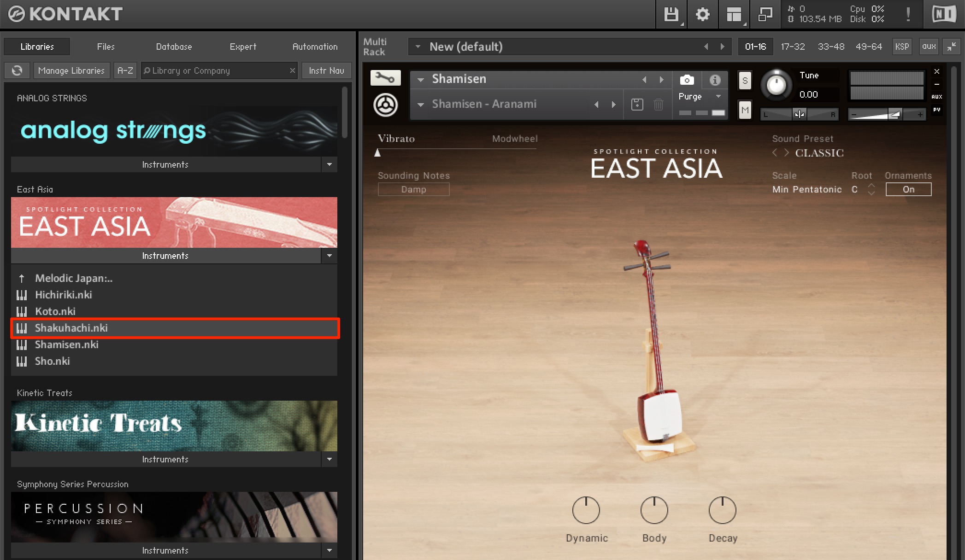Click the Damp button
This screenshot has width=965, height=560.
pyautogui.click(x=413, y=189)
